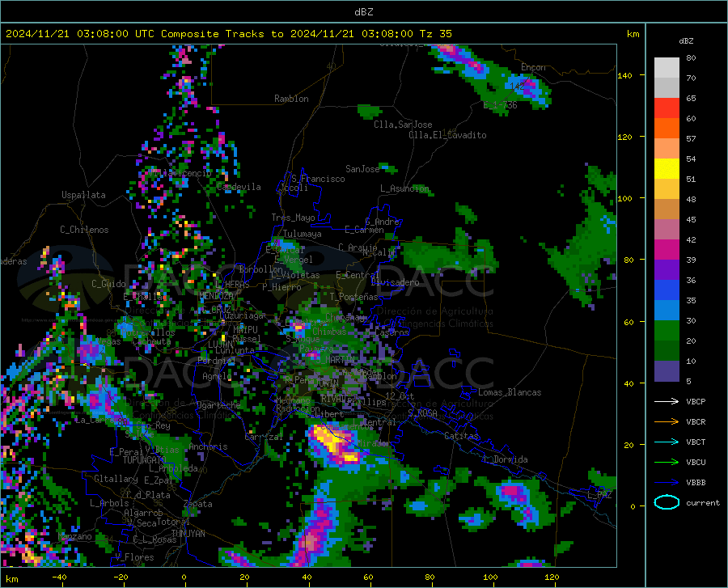This screenshot has height=588, width=728.
Task: Click the yellow 54 dBZ legend swatch
Action: [x=667, y=168]
